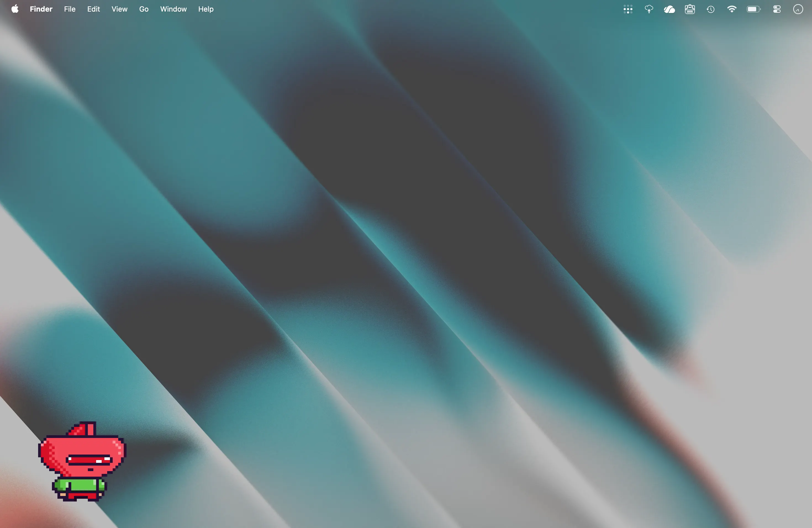Open the Apple menu
Screen dimensions: 812x528
pyautogui.click(x=15, y=9)
